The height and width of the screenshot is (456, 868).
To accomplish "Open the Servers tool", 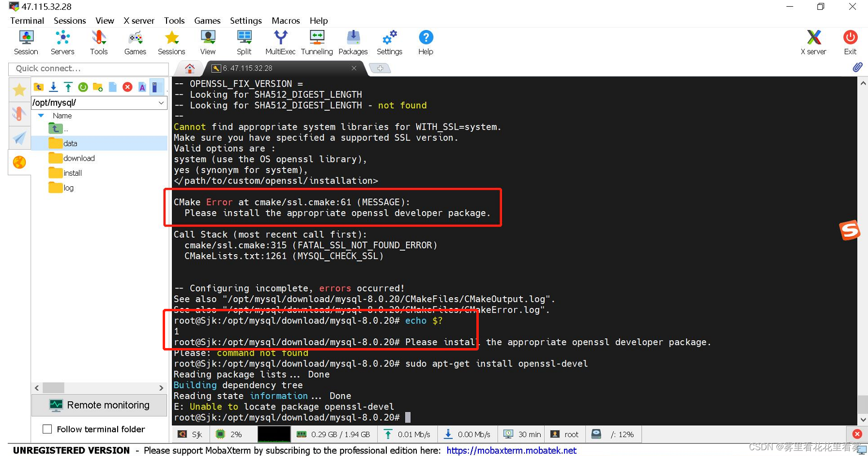I will click(62, 43).
